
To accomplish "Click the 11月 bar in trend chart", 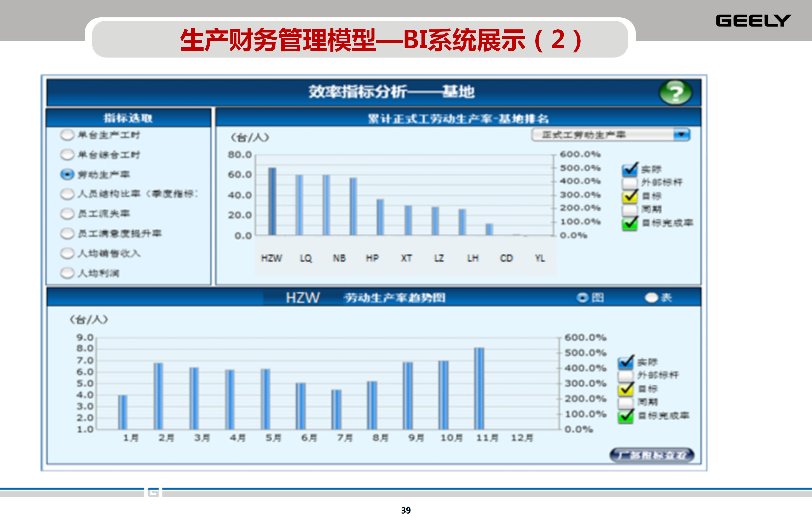I will pos(479,388).
